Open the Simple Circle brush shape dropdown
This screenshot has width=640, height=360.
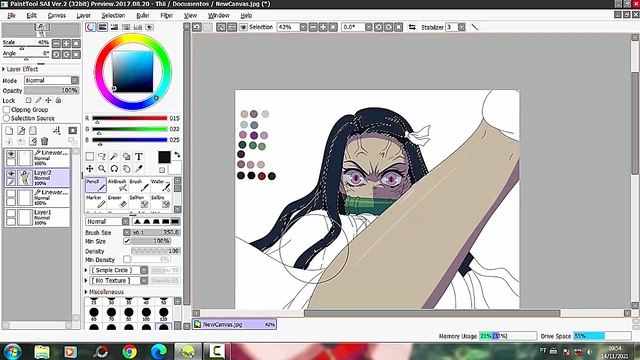coord(144,270)
